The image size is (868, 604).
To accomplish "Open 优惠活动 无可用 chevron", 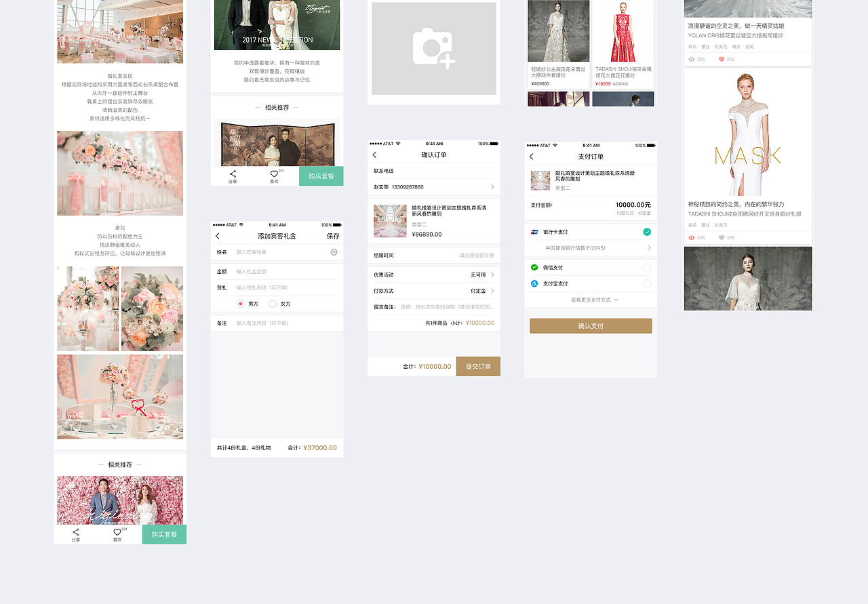I will pos(492,275).
